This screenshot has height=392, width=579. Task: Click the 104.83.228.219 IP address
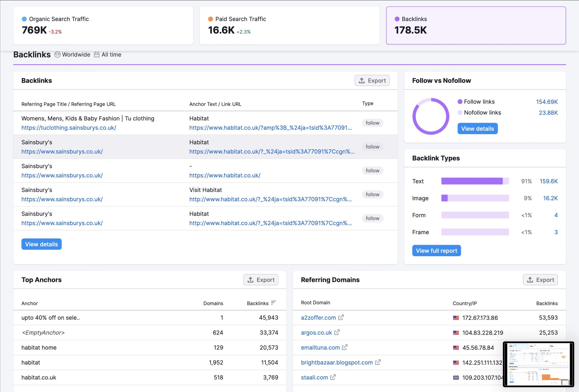coord(483,333)
